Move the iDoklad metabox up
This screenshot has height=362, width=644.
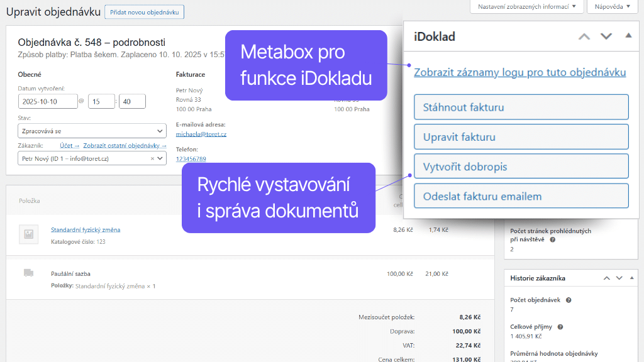[x=584, y=36]
